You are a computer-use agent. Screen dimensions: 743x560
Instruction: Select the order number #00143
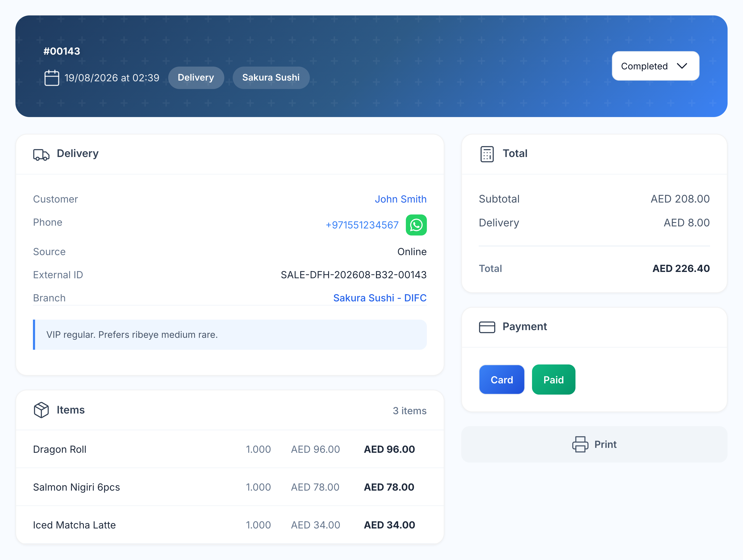click(62, 51)
